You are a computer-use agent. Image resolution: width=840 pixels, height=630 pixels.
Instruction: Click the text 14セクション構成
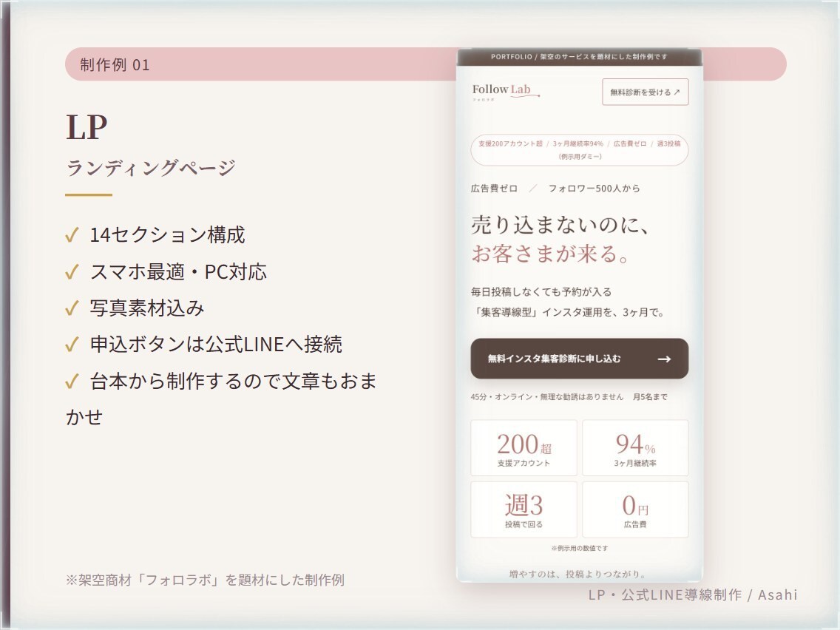click(167, 234)
